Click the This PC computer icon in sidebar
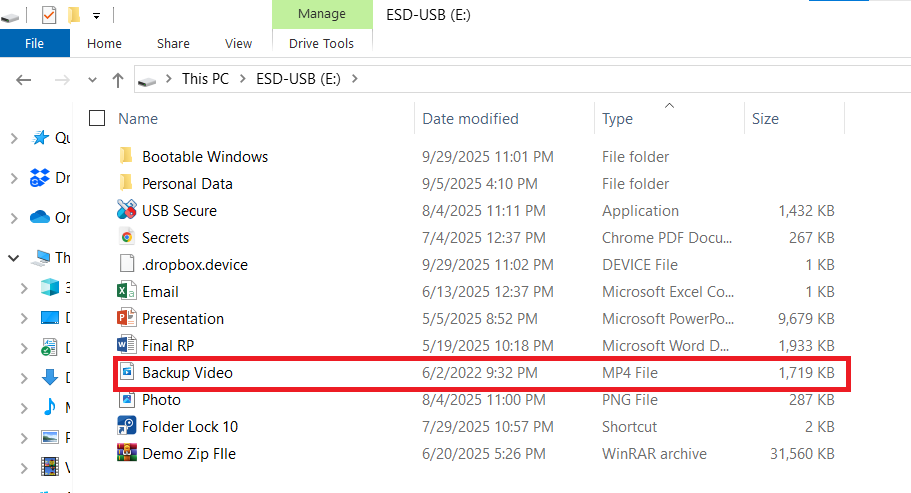The height and width of the screenshot is (493, 911). pos(41,258)
